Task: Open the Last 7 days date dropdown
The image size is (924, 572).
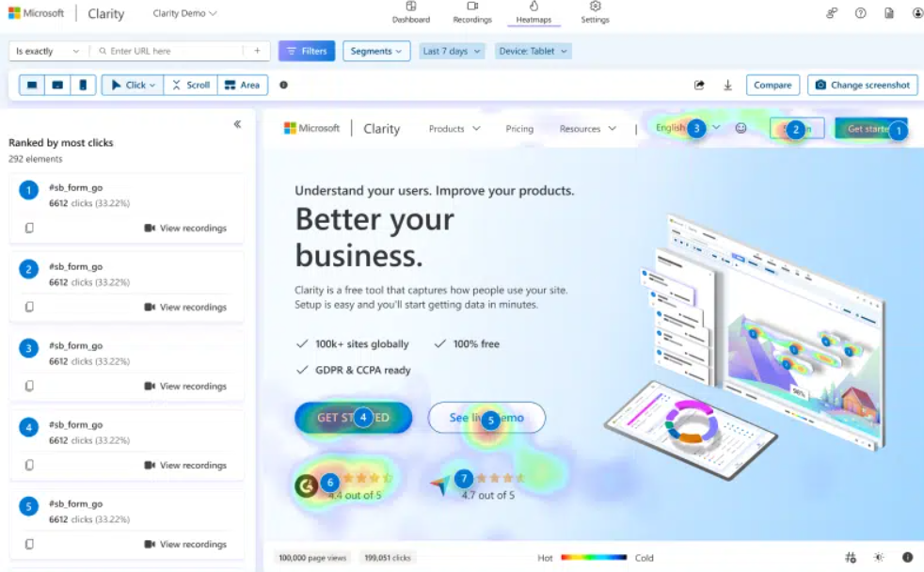Action: pos(452,51)
